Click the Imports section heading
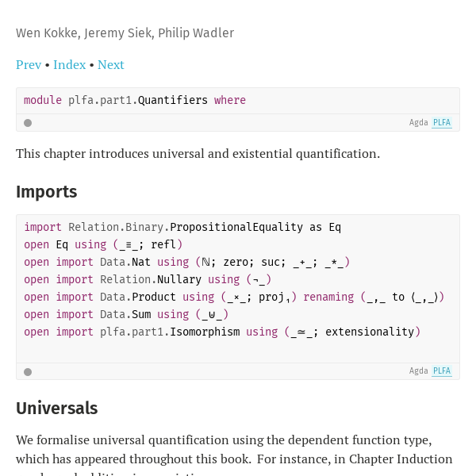476x476 pixels. click(x=47, y=192)
